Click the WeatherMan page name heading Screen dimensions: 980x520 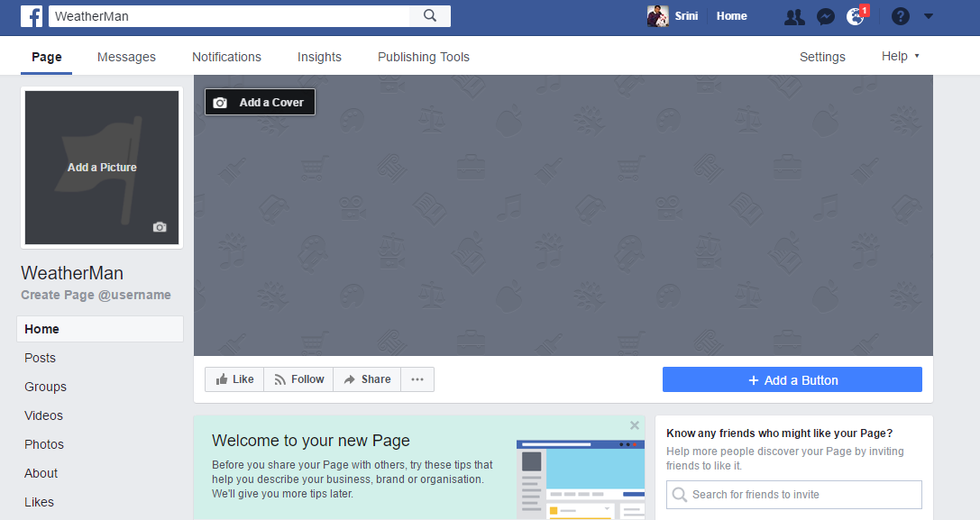(x=72, y=273)
